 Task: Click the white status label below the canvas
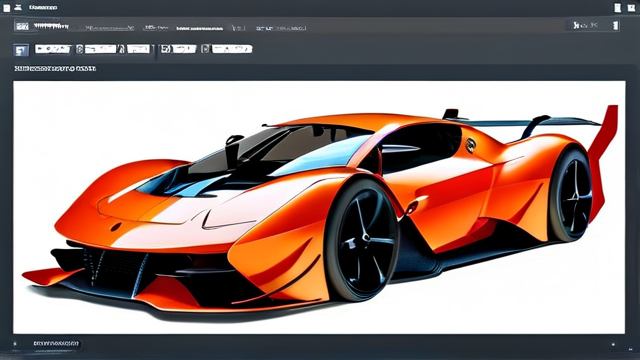pos(56,343)
